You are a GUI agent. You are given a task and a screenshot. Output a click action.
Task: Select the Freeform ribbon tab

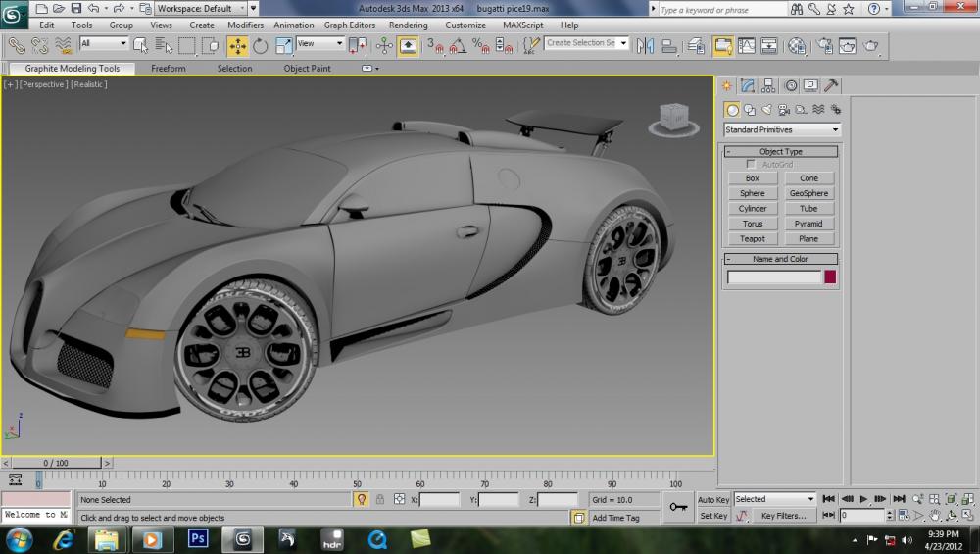169,69
